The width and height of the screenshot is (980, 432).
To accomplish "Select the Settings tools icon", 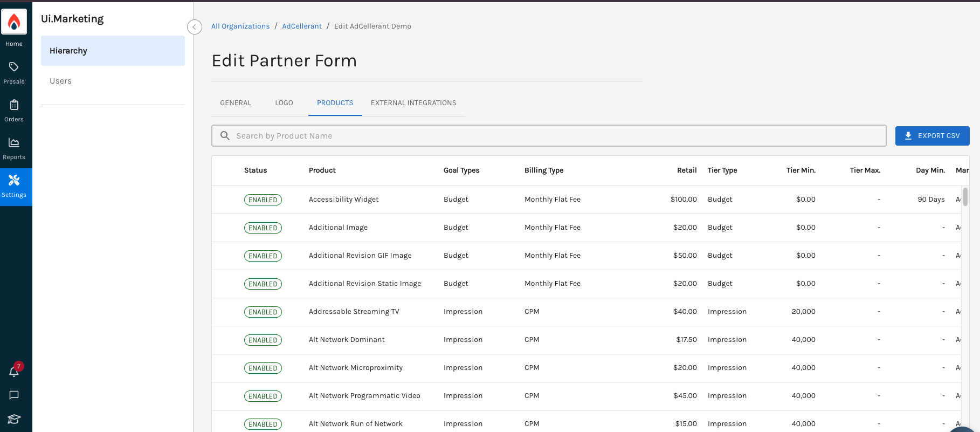I will (x=14, y=180).
